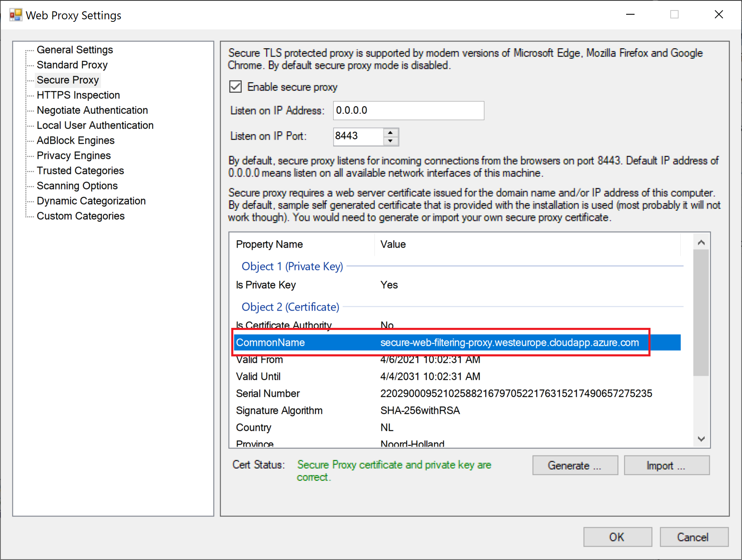Select Trusted Categories item
Image resolution: width=742 pixels, height=560 pixels.
click(x=80, y=170)
